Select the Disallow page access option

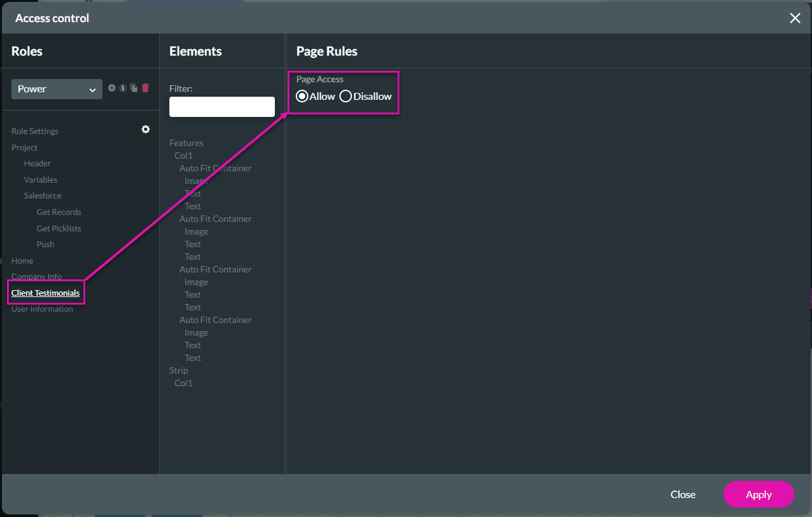(346, 96)
